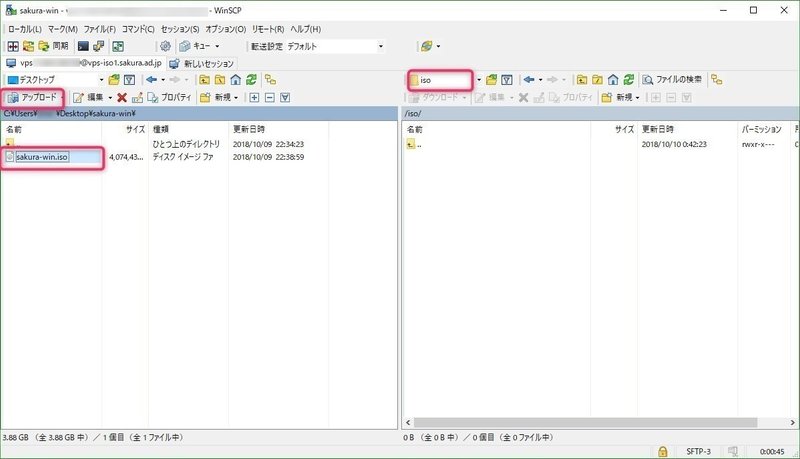The image size is (800, 459).
Task: Refresh the remote panel icon
Action: pyautogui.click(x=629, y=80)
